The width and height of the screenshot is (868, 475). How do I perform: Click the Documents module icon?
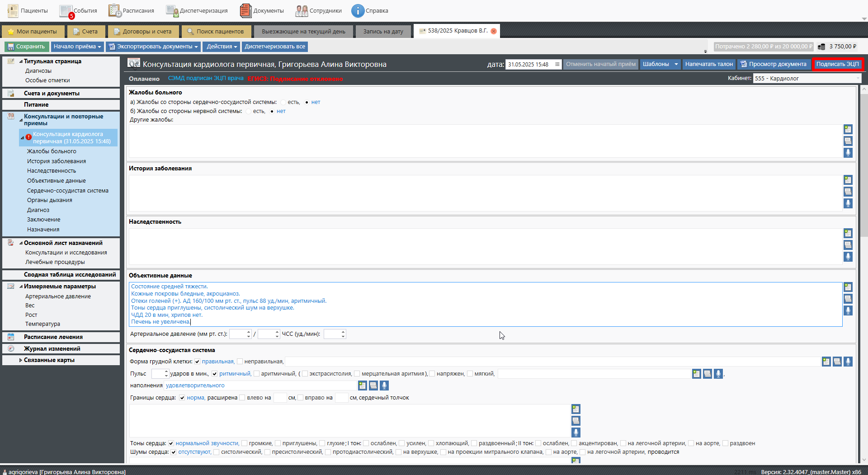[245, 10]
